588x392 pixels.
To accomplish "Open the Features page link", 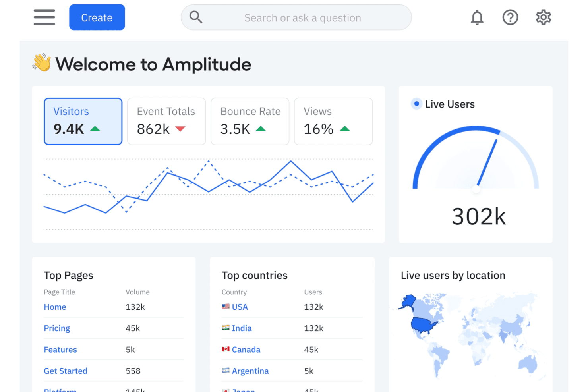I will (x=60, y=350).
